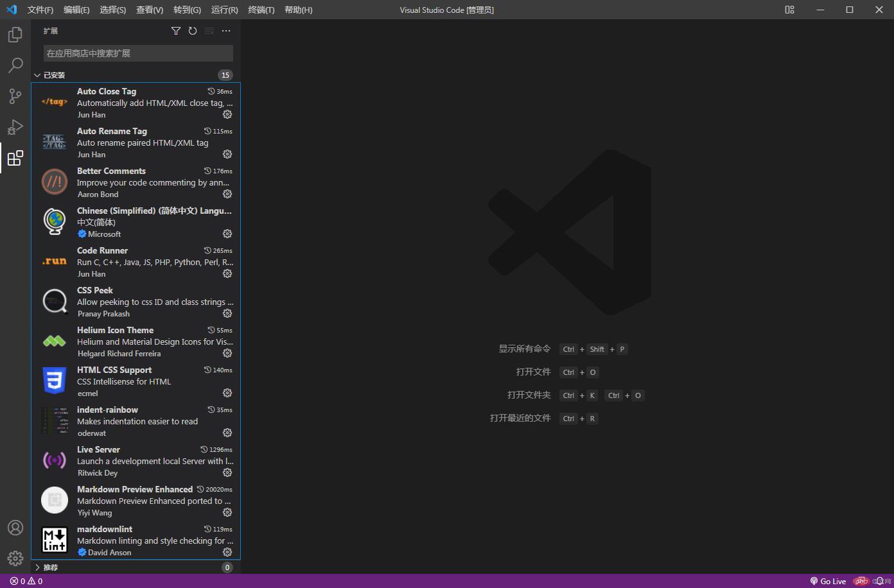
Task: Open the 编辑(E) menu
Action: coord(76,10)
